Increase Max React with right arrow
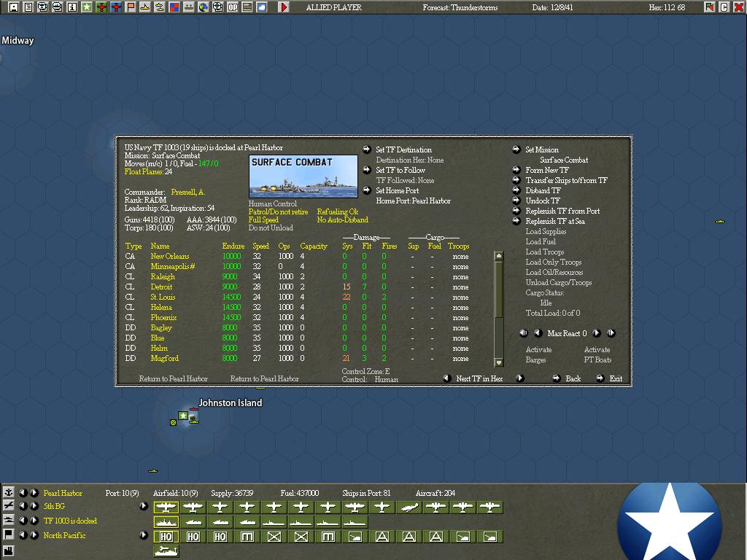 coord(596,333)
